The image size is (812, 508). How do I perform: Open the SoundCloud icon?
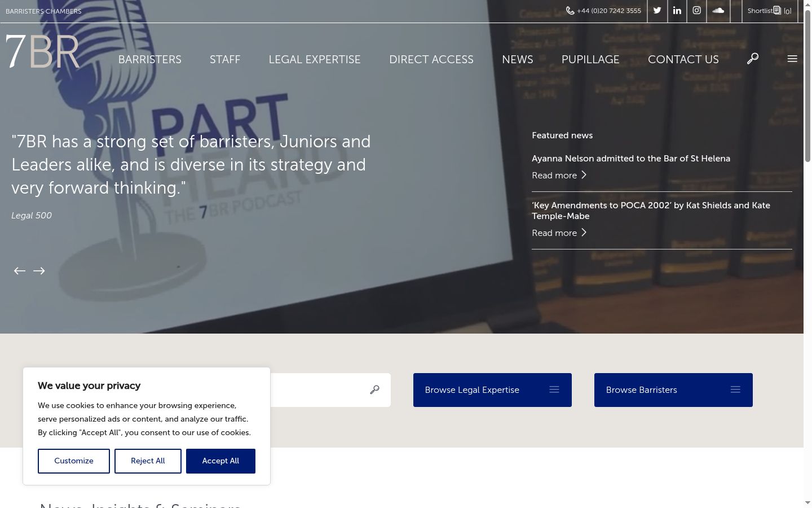click(718, 11)
